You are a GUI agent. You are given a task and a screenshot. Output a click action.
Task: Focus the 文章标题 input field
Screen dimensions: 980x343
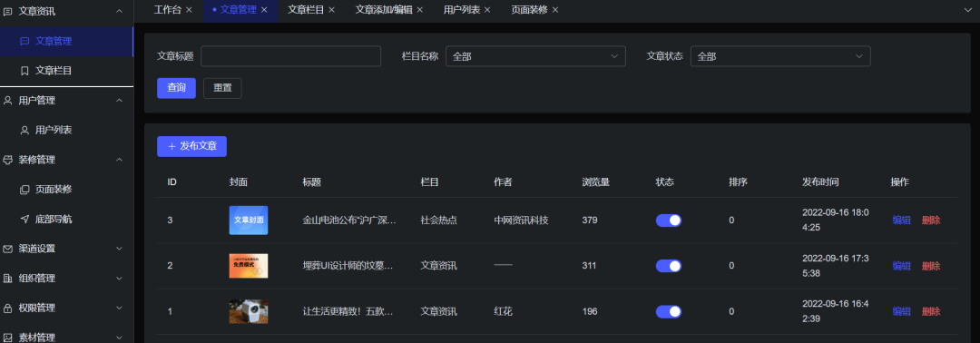pyautogui.click(x=290, y=56)
